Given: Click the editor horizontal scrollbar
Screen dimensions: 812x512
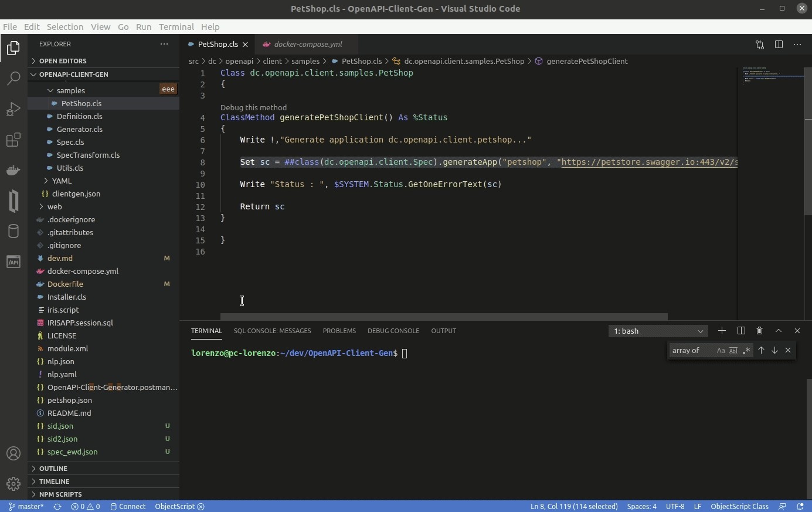Looking at the screenshot, I should click(x=444, y=317).
